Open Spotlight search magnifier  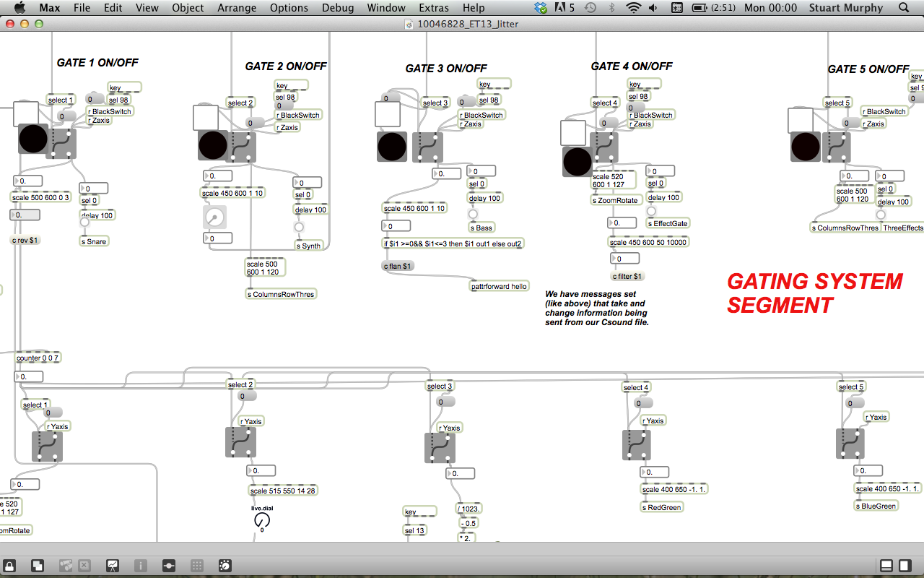[904, 8]
